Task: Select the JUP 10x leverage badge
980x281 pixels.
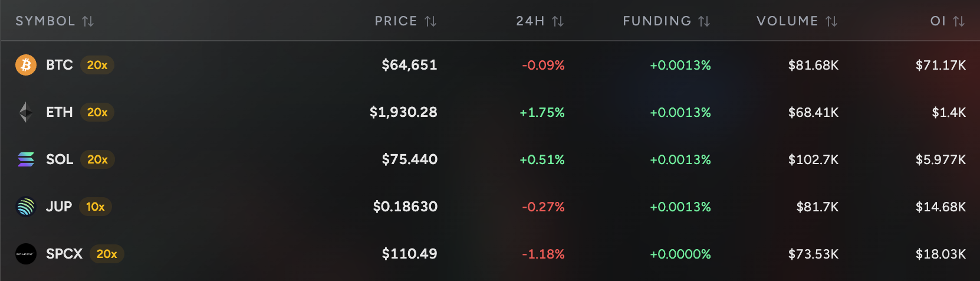Action: coord(96,207)
